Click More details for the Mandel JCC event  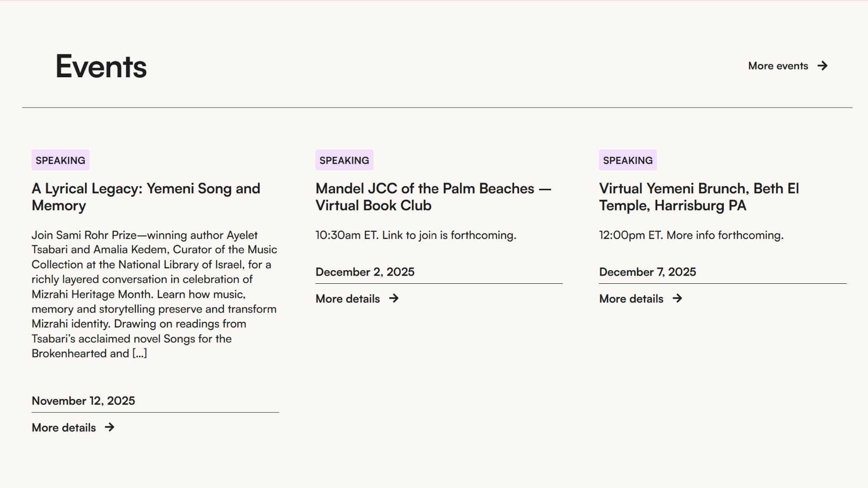coord(348,299)
